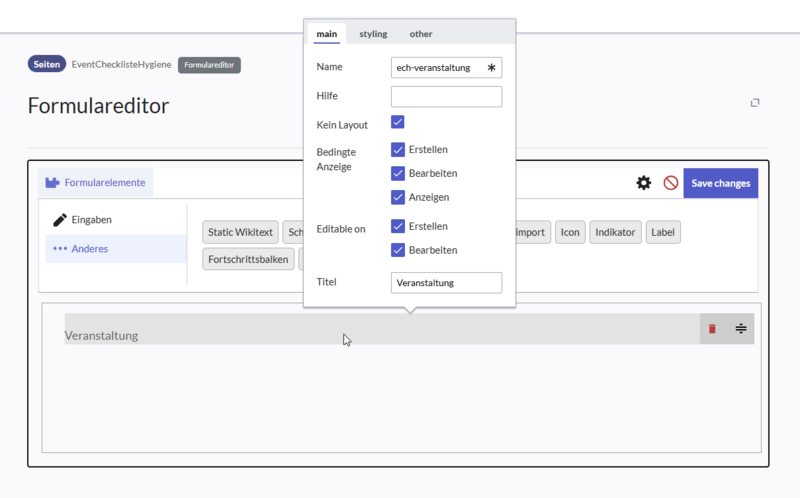The height and width of the screenshot is (498, 800).
Task: Delete the Veranstaltung element with trash icon
Action: [x=712, y=329]
